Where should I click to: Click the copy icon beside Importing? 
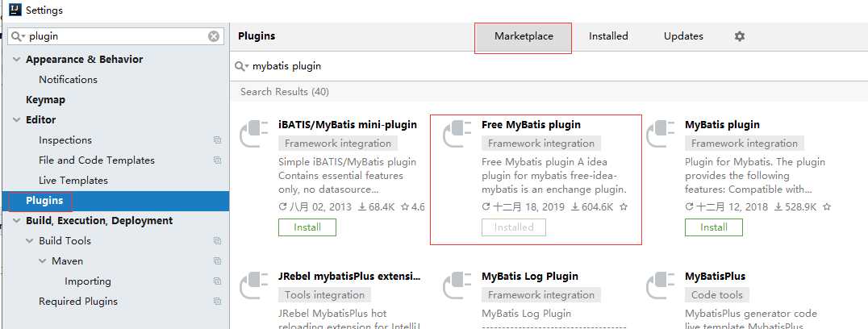tap(217, 281)
